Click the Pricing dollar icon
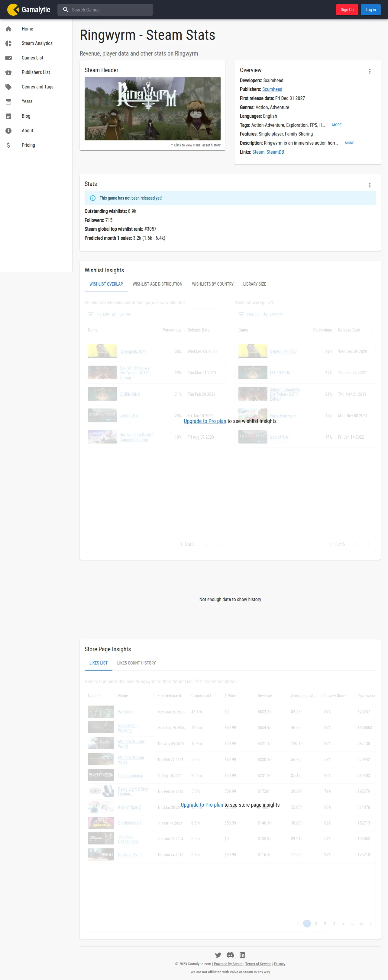 coord(8,145)
